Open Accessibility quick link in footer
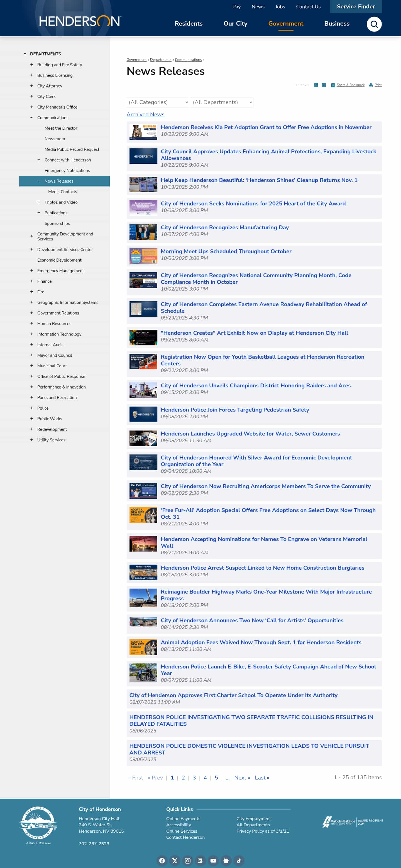Viewport: 401px width, 868px height. click(179, 825)
